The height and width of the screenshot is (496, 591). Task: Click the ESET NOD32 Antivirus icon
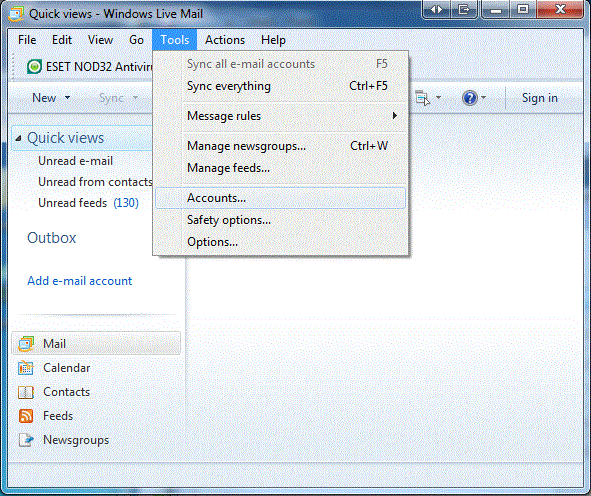click(34, 67)
